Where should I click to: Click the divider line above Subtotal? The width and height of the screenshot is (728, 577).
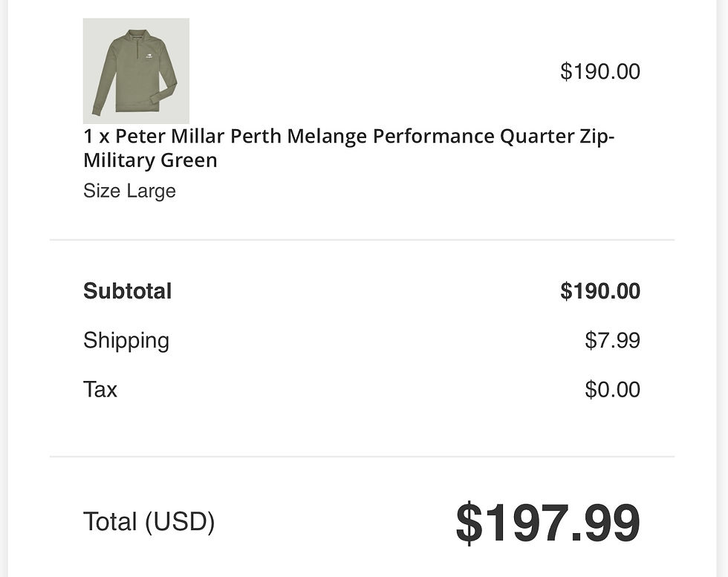(363, 240)
